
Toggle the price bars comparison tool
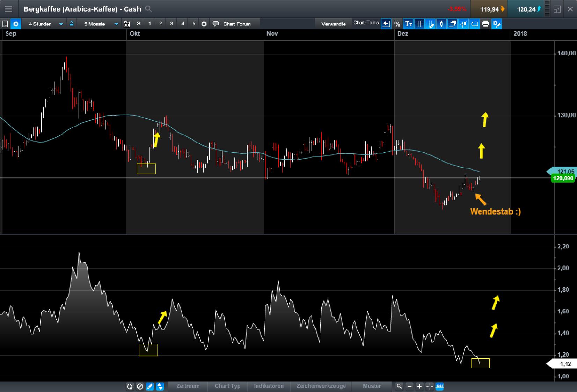point(463,24)
